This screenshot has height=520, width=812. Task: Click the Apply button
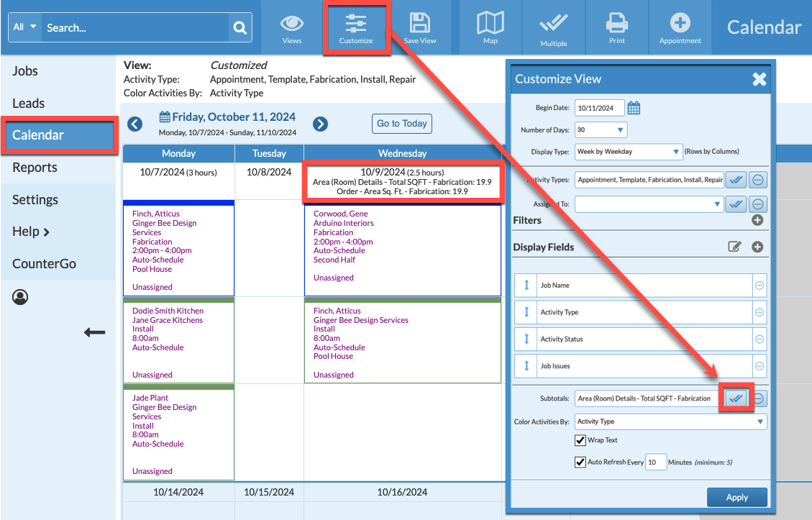tap(737, 497)
